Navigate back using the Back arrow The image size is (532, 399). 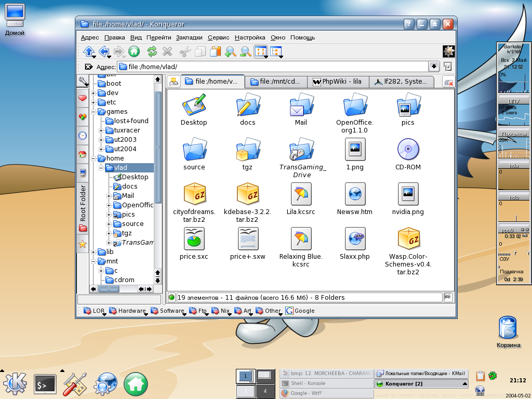(104, 51)
